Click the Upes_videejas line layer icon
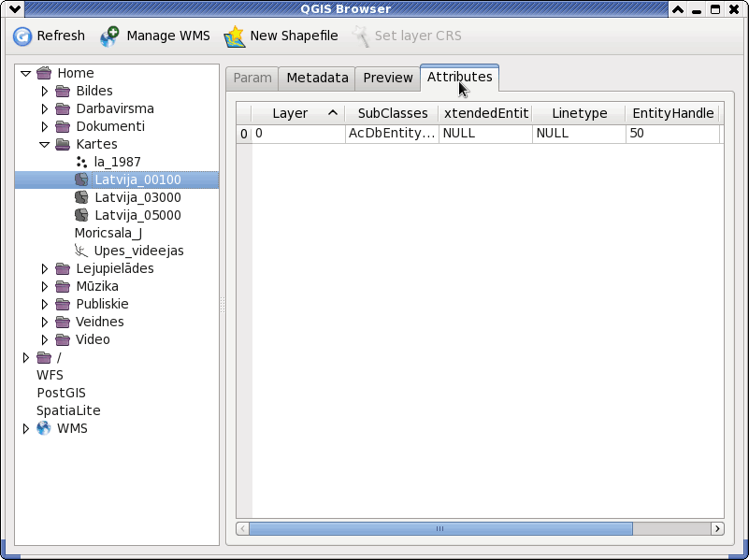749x560 pixels. click(x=81, y=251)
